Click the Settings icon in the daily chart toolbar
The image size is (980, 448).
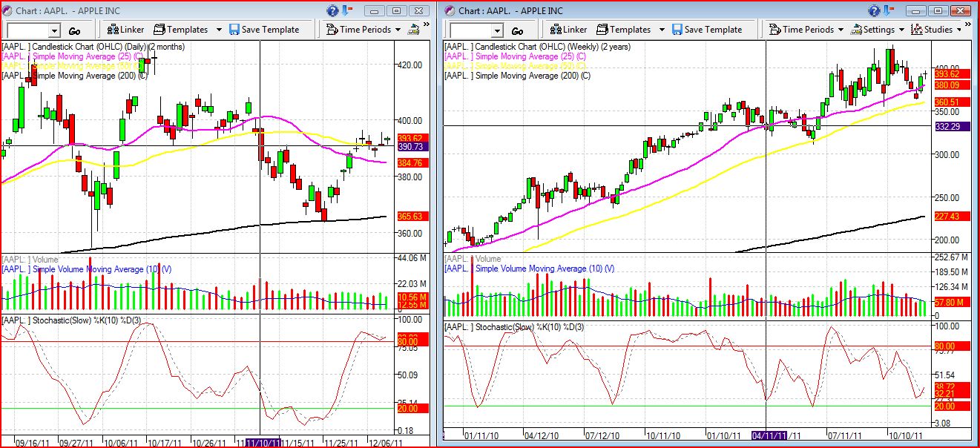tap(412, 30)
